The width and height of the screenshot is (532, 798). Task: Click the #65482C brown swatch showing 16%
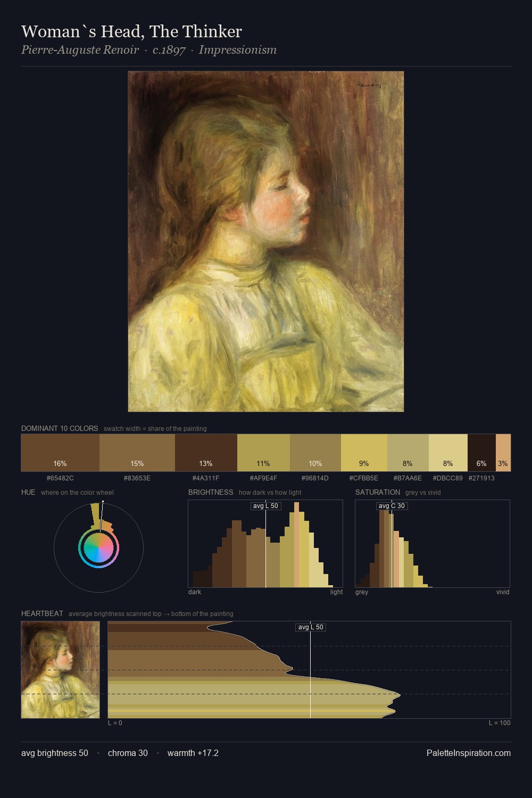click(x=60, y=453)
